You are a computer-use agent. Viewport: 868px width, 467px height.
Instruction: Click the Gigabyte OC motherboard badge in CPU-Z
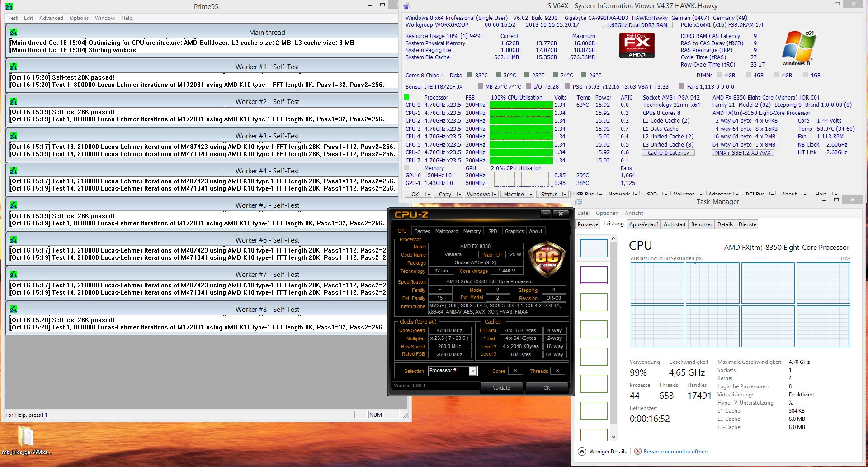tap(547, 259)
